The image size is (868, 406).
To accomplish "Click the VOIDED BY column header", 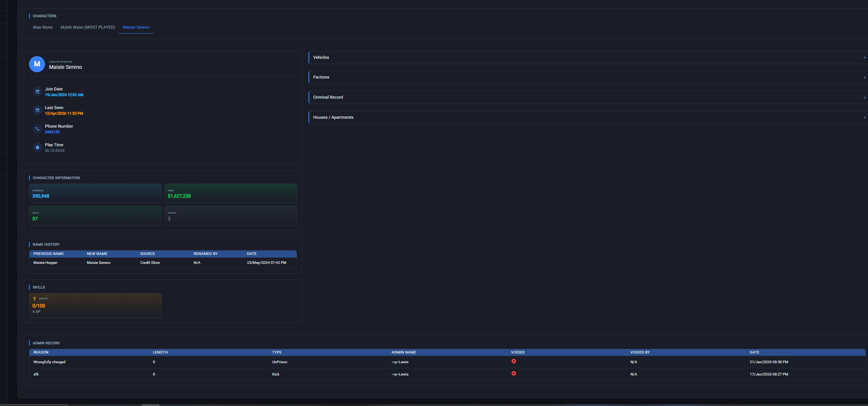I will click(640, 352).
